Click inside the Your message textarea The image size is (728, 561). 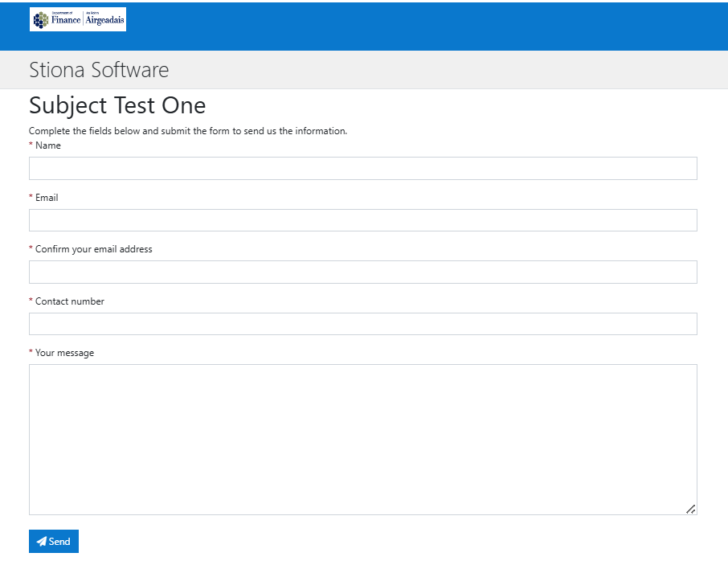(x=362, y=440)
